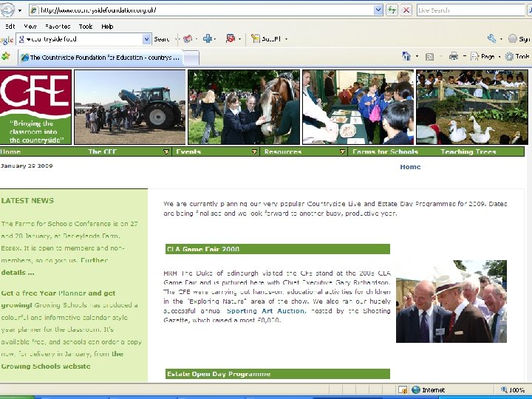532x399 pixels.
Task: Open a new blank tab
Action: point(191,58)
